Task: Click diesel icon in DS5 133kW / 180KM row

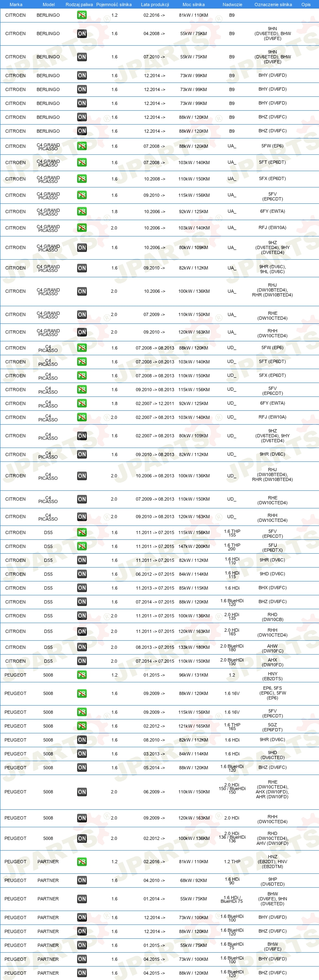Action: (82, 647)
